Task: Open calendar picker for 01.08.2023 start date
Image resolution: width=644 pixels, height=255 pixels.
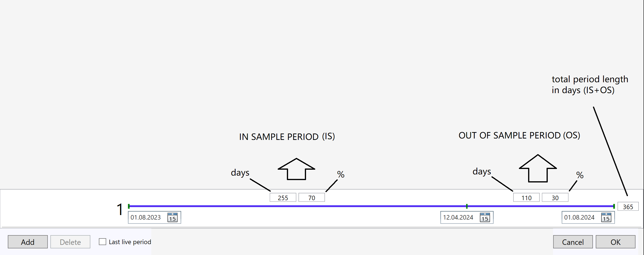Action: pos(172,217)
